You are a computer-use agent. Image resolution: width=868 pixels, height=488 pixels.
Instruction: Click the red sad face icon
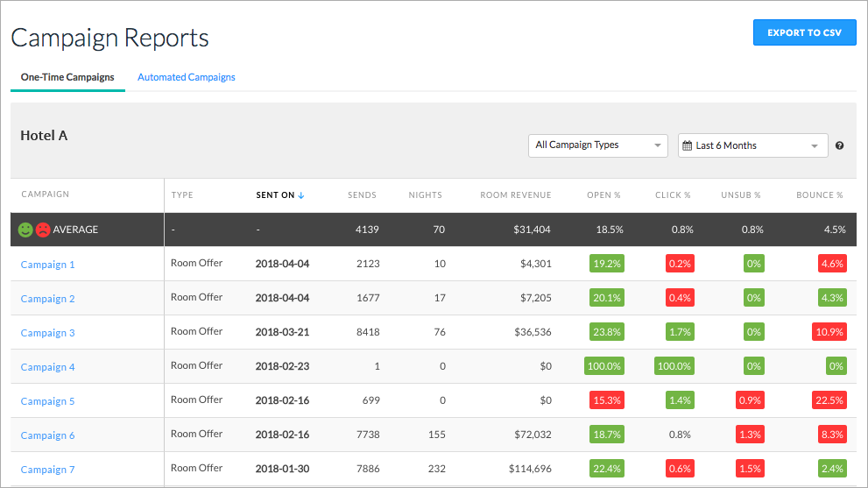click(x=43, y=230)
